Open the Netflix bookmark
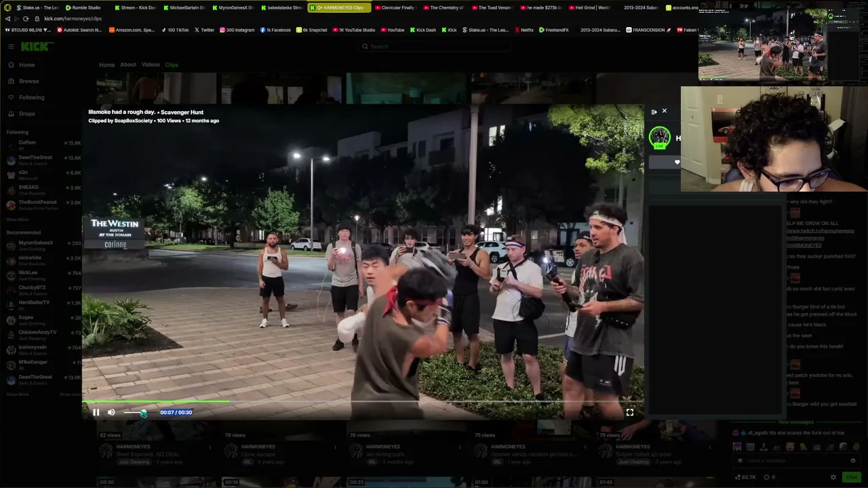This screenshot has height=488, width=868. tap(524, 30)
